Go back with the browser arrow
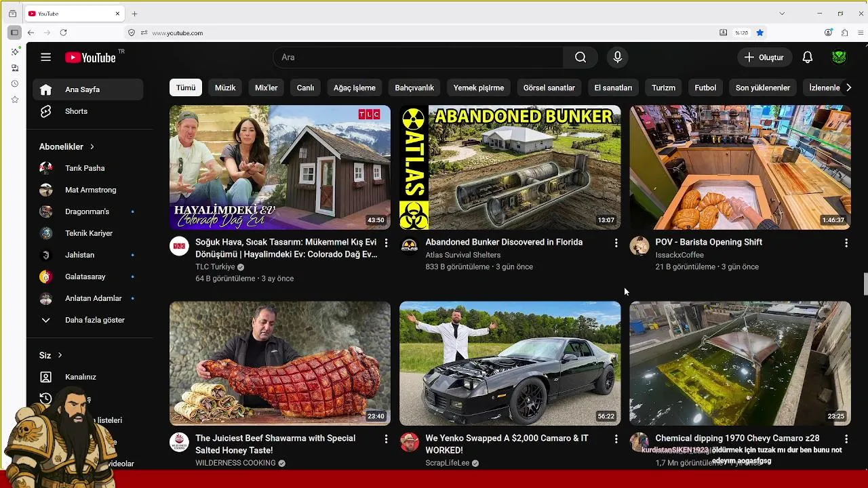 [31, 33]
